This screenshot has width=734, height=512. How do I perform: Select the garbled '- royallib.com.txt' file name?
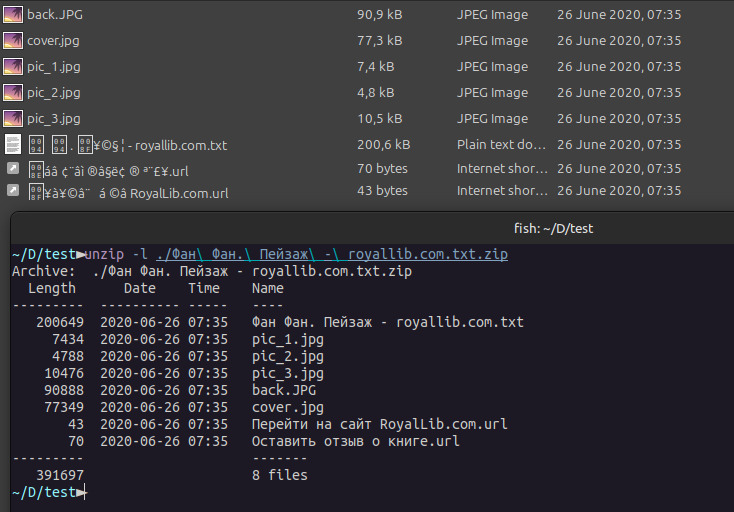click(128, 145)
